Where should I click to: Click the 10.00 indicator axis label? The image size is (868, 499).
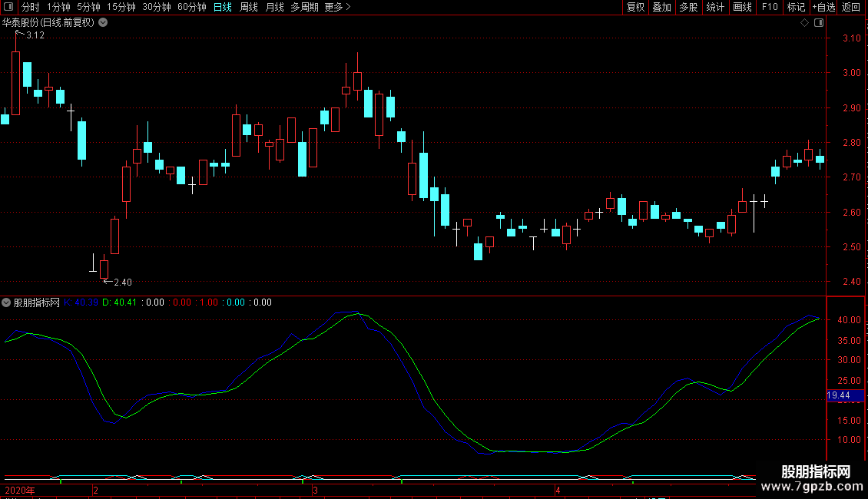[849, 440]
